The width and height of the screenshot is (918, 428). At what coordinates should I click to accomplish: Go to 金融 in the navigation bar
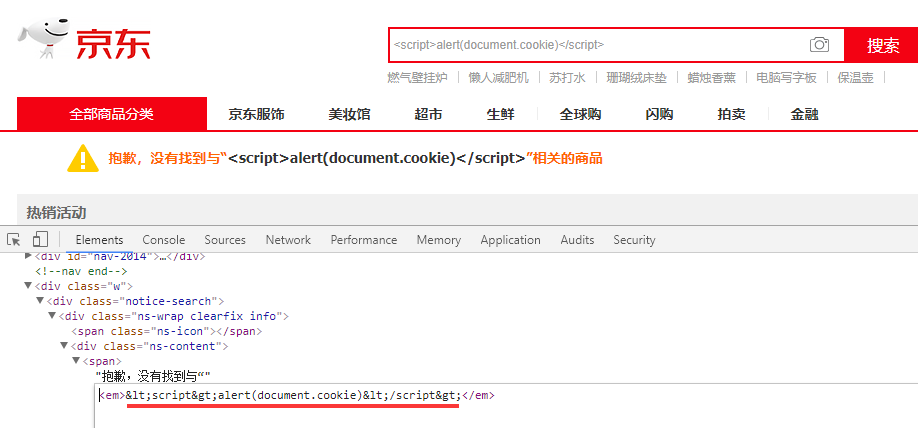point(804,114)
